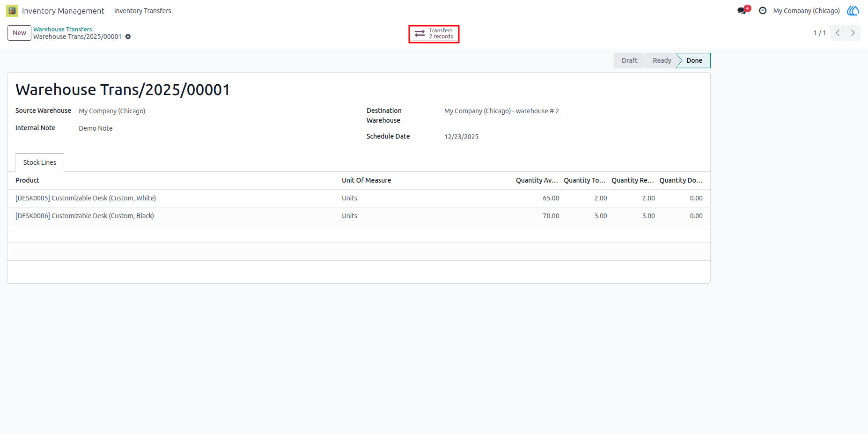Click the Destination Warehouse value warehouse # 2

click(501, 111)
